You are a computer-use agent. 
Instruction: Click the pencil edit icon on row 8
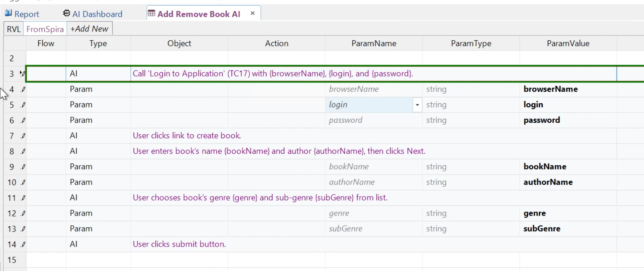(x=23, y=151)
